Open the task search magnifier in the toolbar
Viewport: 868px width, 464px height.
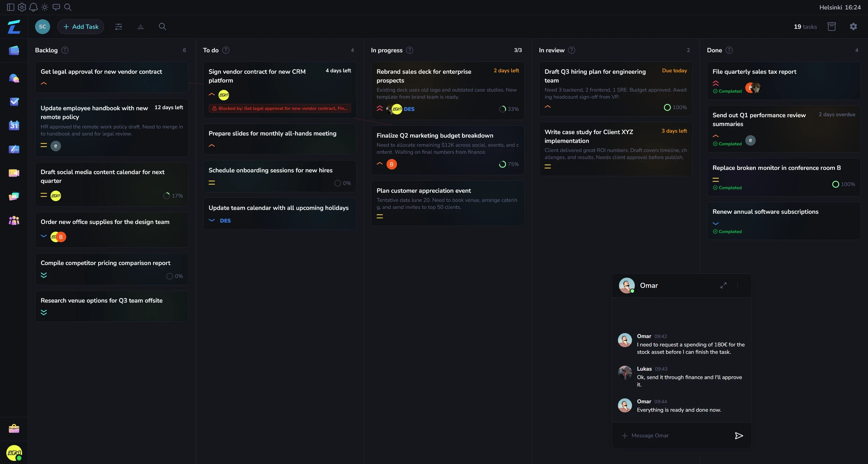click(162, 27)
